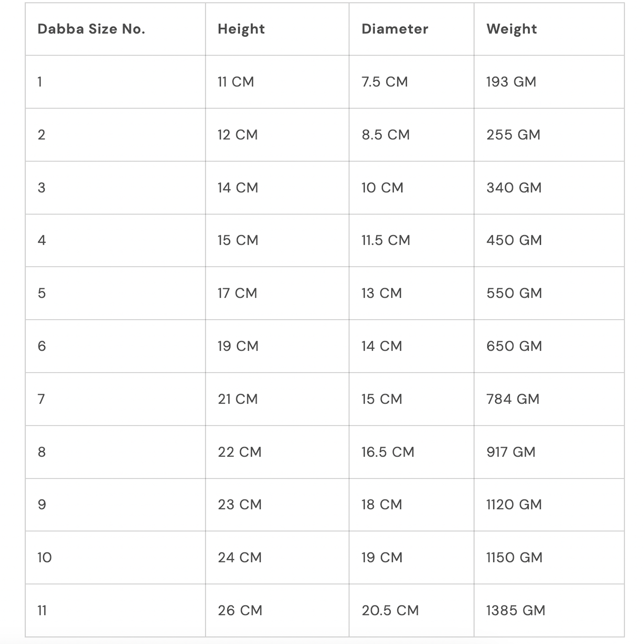This screenshot has width=644, height=644.
Task: Click the 784 GM weight cell
Action: [x=513, y=399]
